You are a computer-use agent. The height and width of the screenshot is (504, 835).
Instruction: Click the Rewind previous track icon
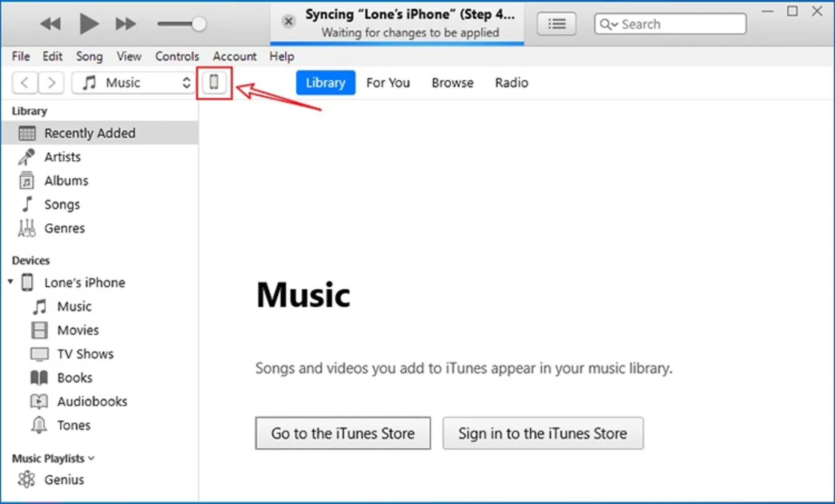(50, 24)
